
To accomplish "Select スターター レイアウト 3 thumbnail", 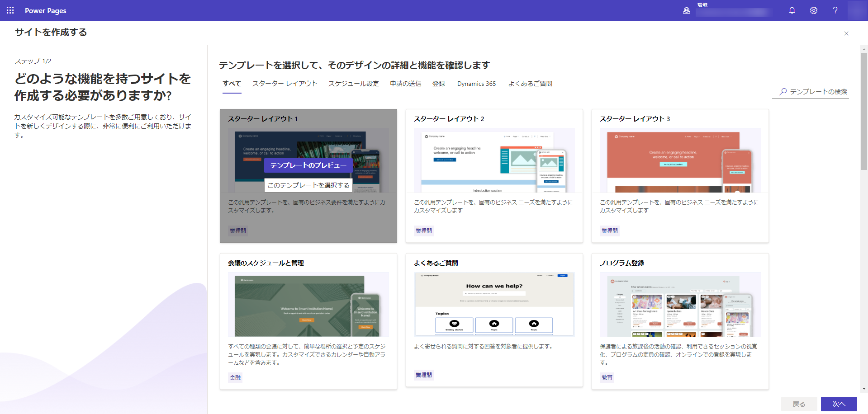I will (x=680, y=160).
